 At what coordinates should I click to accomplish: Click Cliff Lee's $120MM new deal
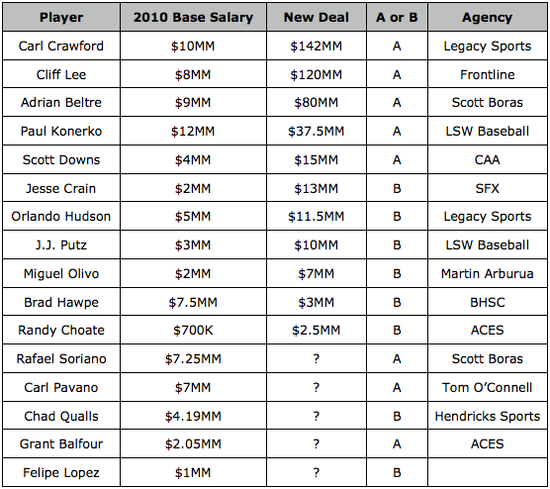point(316,74)
